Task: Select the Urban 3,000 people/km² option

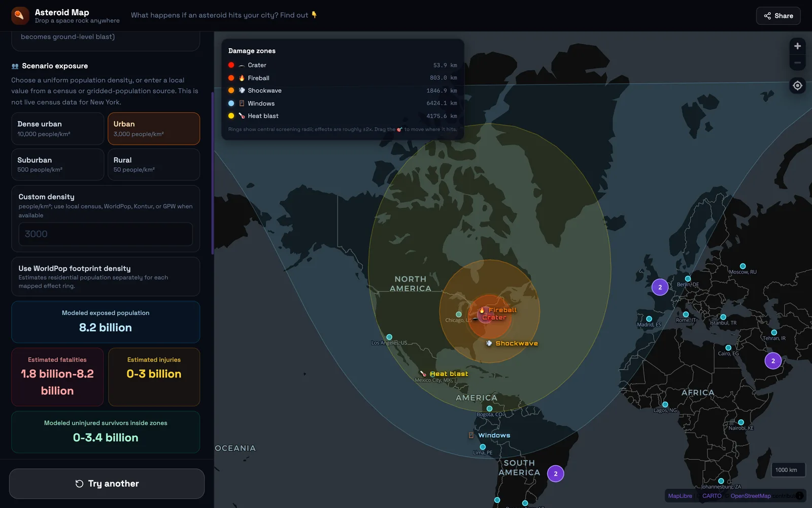Action: [154, 129]
